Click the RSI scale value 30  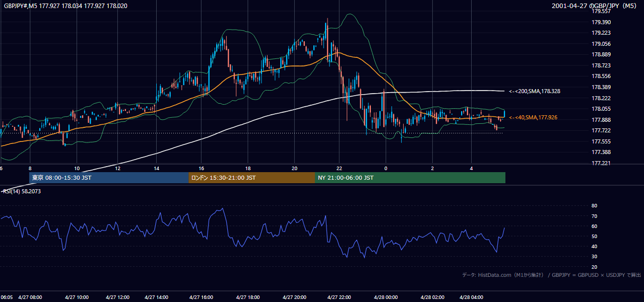[x=594, y=257]
